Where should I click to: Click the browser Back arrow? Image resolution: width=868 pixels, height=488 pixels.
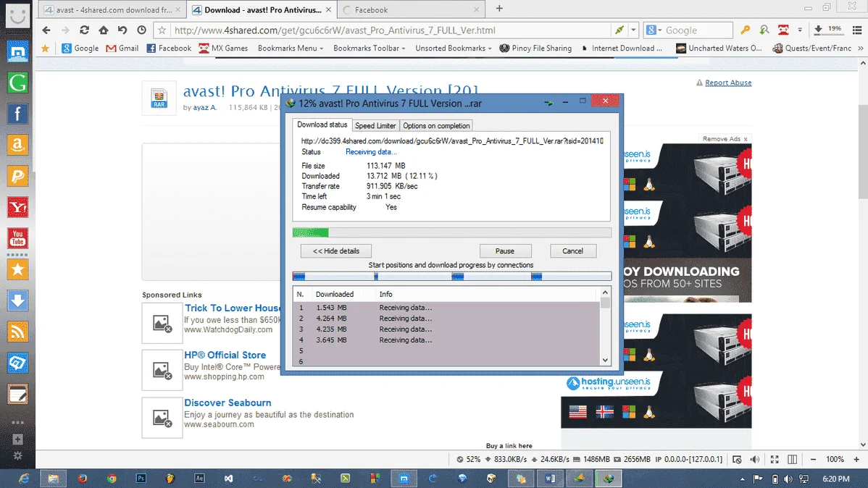point(46,30)
